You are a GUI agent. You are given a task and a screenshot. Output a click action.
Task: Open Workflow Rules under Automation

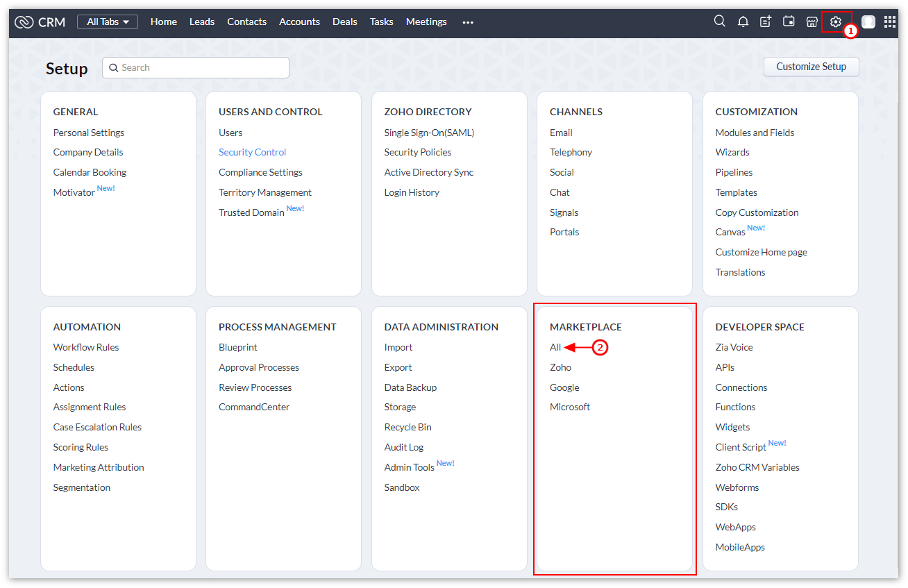click(86, 347)
